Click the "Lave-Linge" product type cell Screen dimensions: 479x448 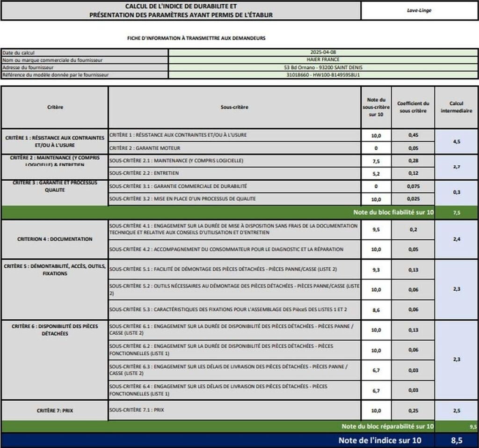pos(419,10)
